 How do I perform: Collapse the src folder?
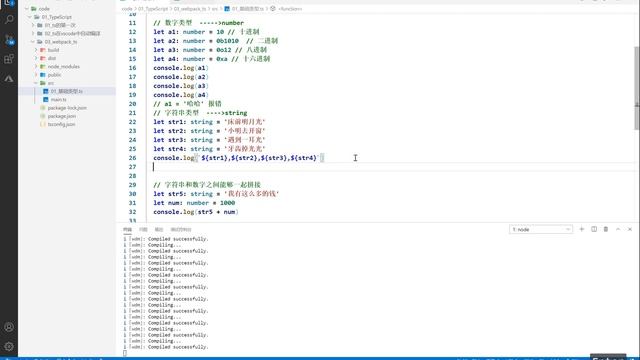[36, 83]
